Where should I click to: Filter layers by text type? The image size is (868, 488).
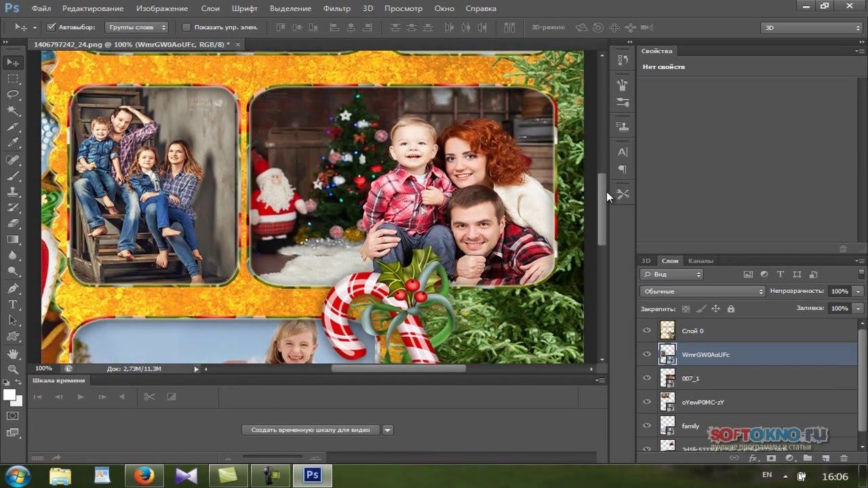point(781,274)
